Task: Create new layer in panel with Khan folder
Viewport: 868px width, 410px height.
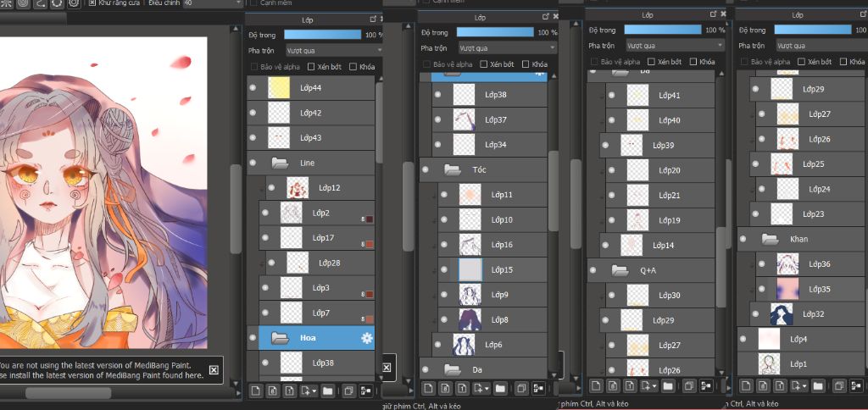Action: pos(746,385)
